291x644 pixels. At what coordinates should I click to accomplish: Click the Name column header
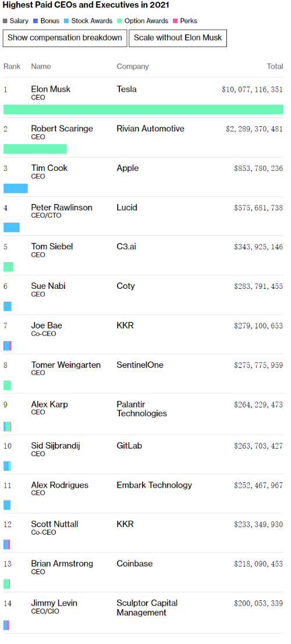click(x=41, y=66)
